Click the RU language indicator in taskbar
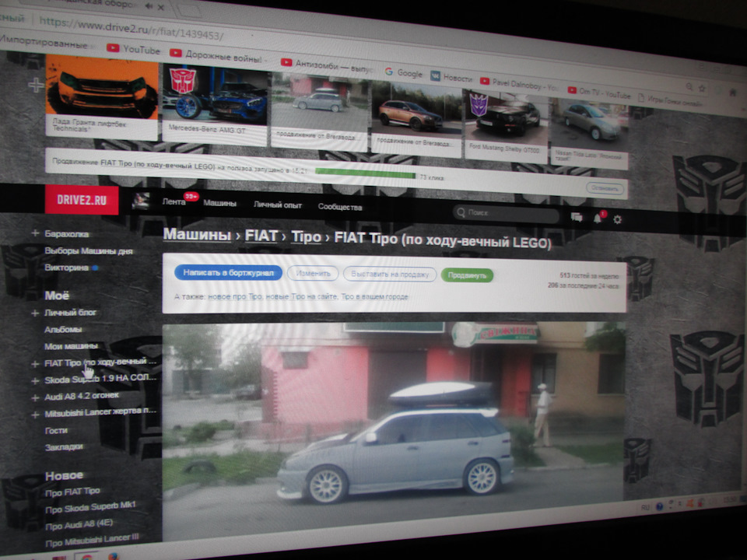The width and height of the screenshot is (747, 560). pos(645,508)
